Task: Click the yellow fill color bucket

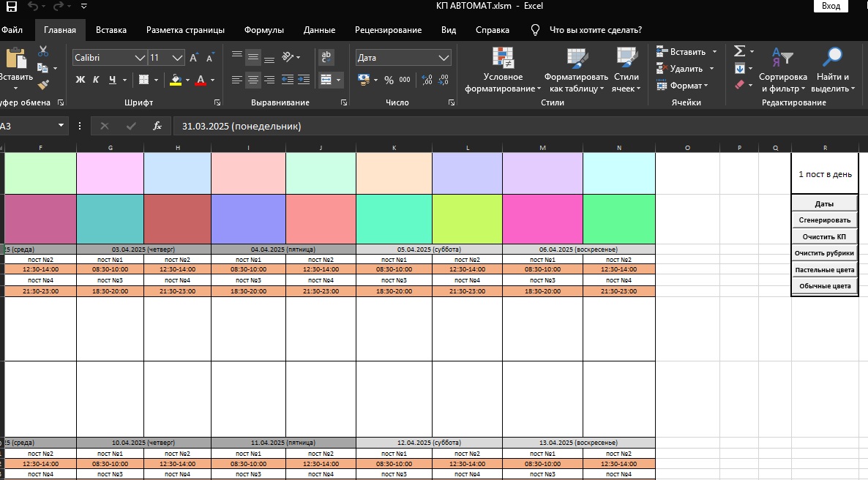Action: click(176, 80)
